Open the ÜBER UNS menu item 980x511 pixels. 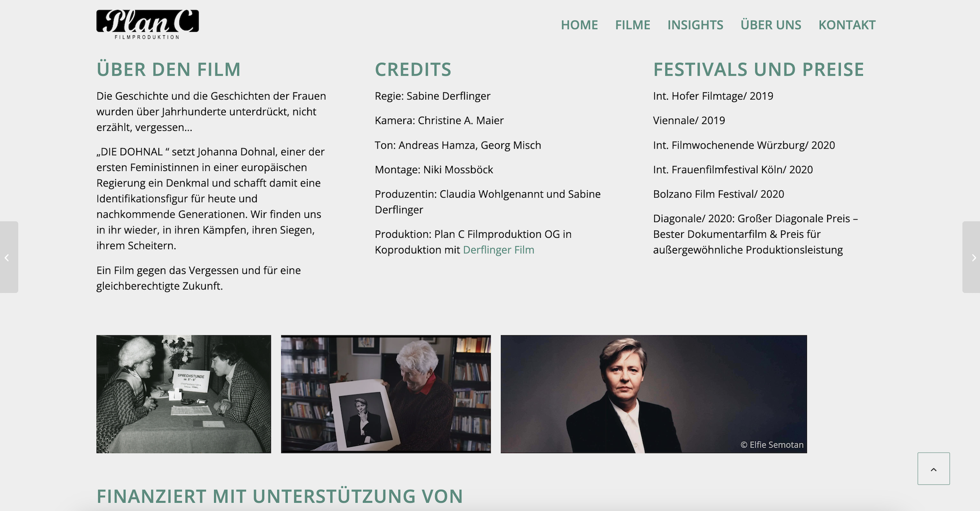(771, 25)
